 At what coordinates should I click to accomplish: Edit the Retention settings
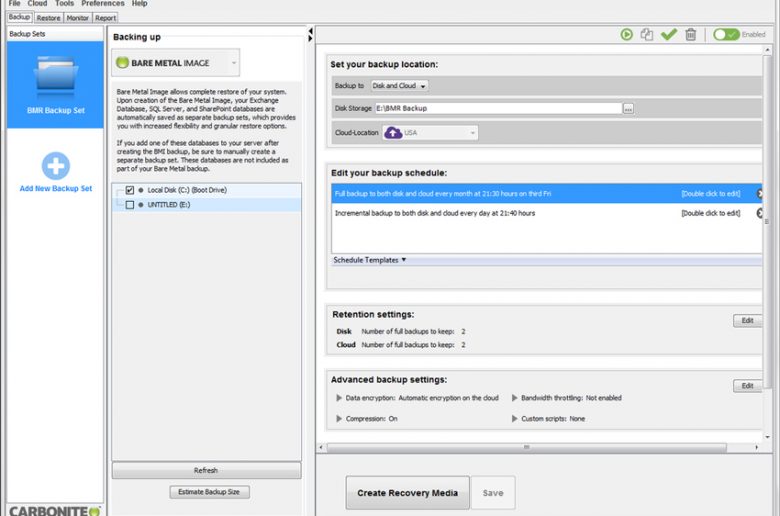(747, 320)
